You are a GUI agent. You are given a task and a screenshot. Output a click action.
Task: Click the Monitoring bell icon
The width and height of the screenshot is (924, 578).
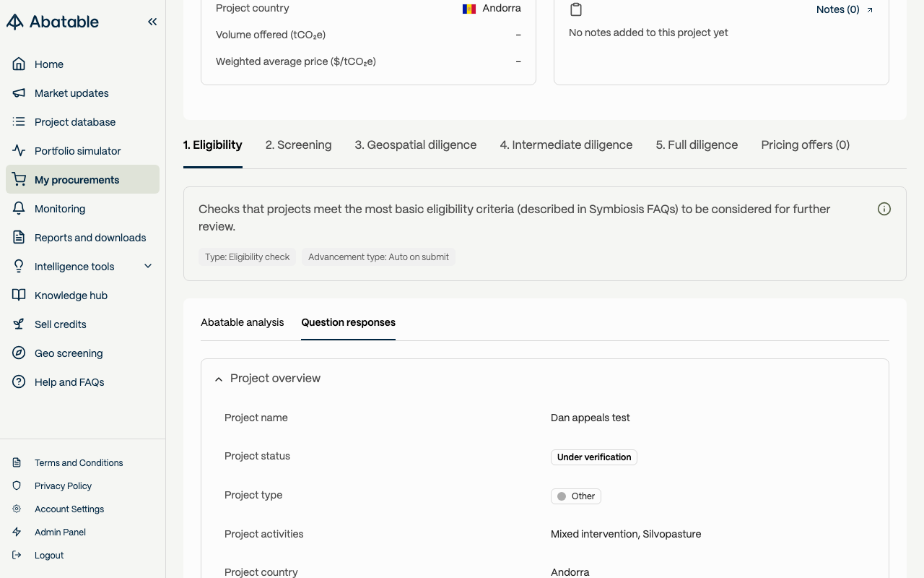click(x=19, y=209)
